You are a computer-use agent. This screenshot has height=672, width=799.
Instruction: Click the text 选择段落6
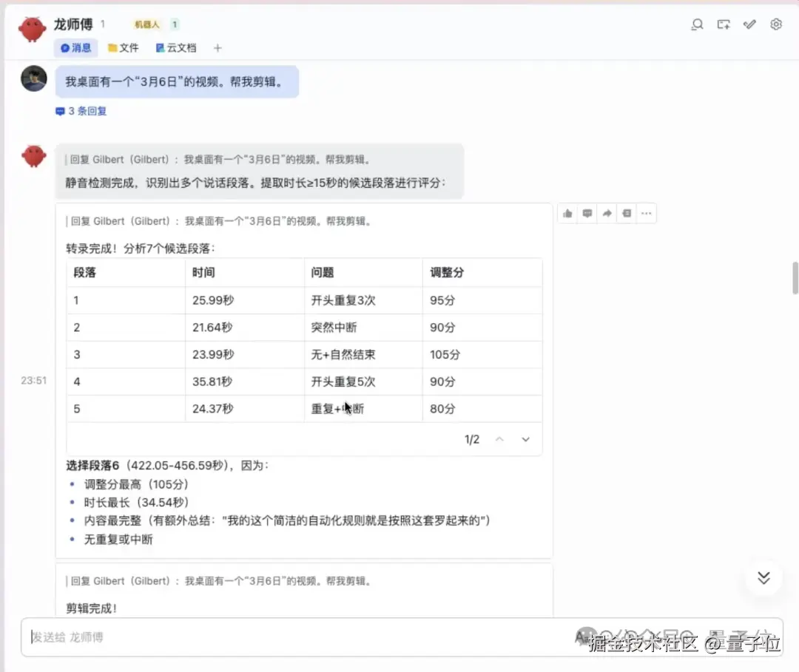coord(92,465)
